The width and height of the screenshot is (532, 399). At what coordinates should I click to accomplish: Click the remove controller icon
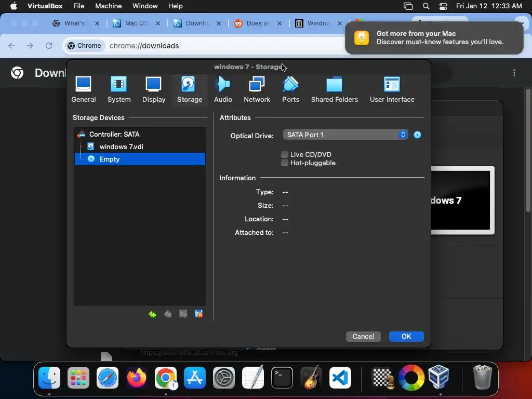click(168, 314)
